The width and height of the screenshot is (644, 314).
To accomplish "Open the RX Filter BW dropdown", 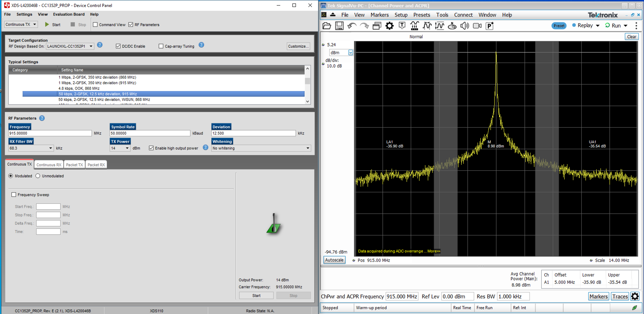I will [x=31, y=148].
